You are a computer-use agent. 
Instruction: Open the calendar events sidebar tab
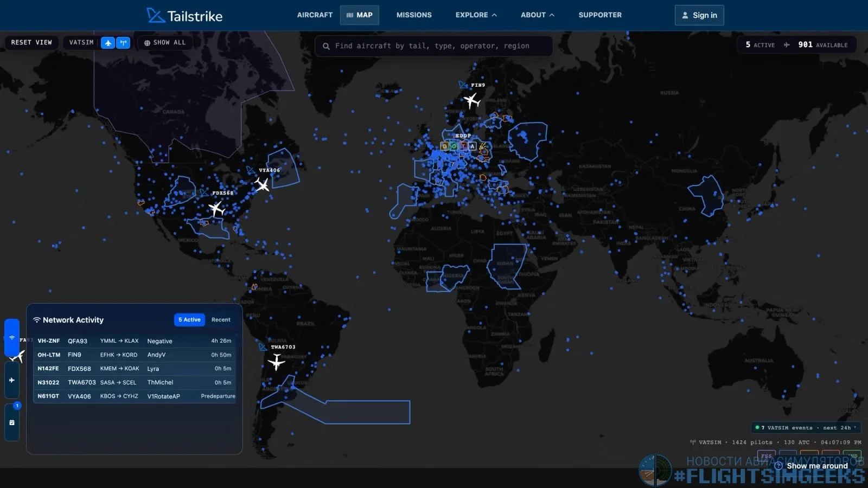point(12,422)
